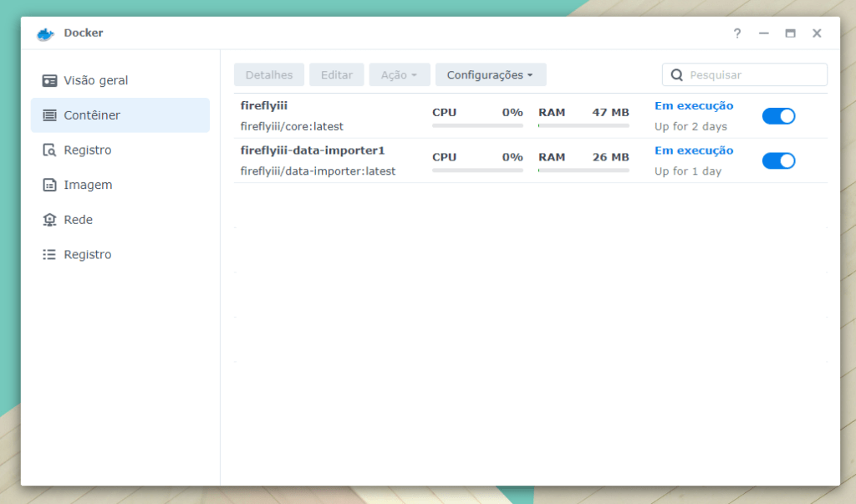Viewport: 856px width, 504px height.
Task: Stop fireflyiii-data-importer1 using its toggle switch
Action: click(x=778, y=160)
